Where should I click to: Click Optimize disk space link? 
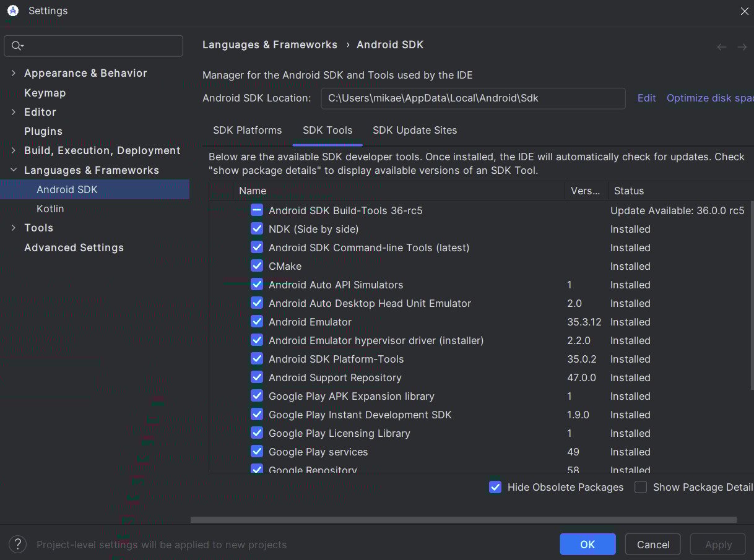[710, 98]
